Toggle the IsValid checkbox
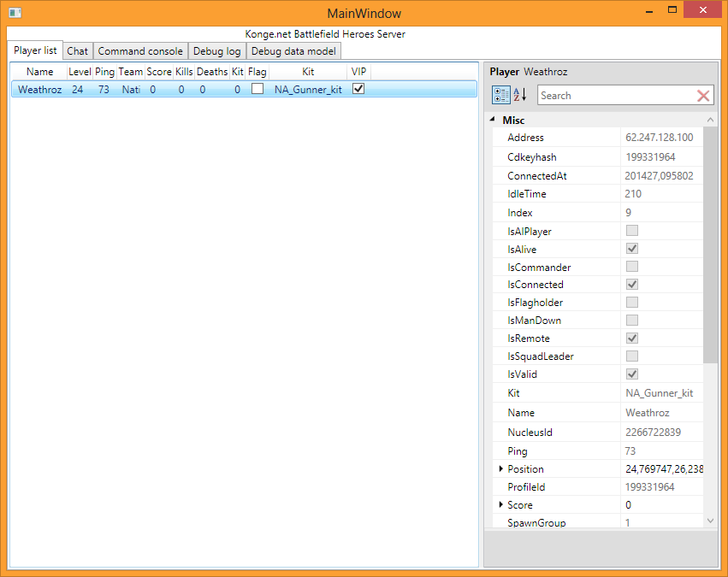This screenshot has width=728, height=577. pyautogui.click(x=632, y=374)
